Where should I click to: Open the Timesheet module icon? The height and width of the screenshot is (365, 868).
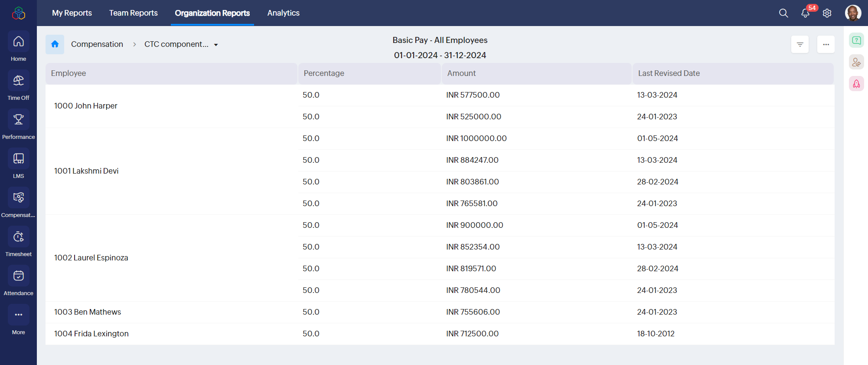tap(18, 237)
